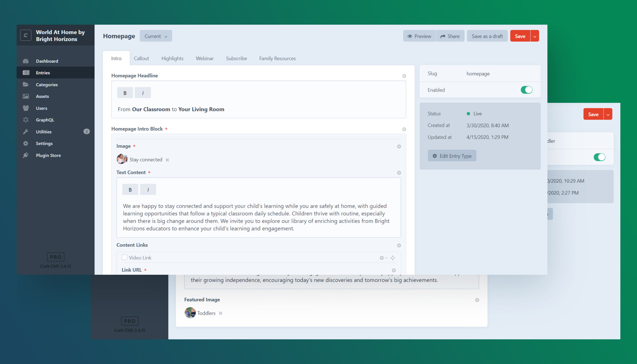
Task: Toggle italic in Text Content editor
Action: [x=148, y=190]
